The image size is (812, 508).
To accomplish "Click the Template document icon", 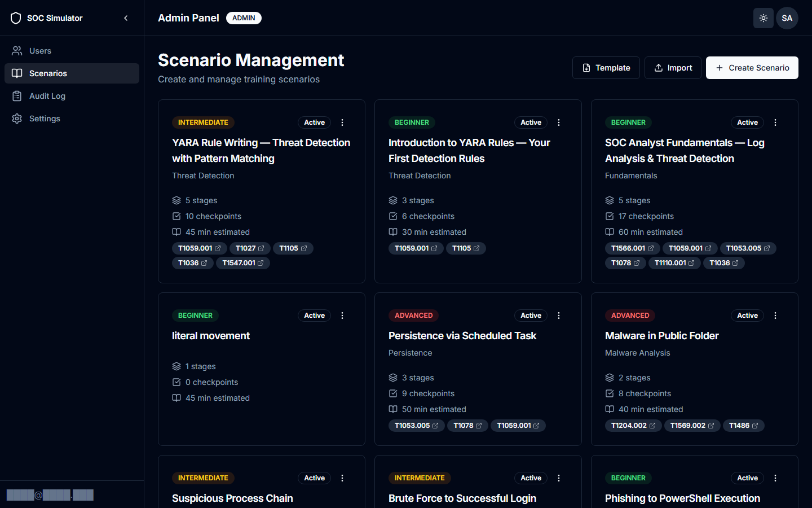I will 588,67.
